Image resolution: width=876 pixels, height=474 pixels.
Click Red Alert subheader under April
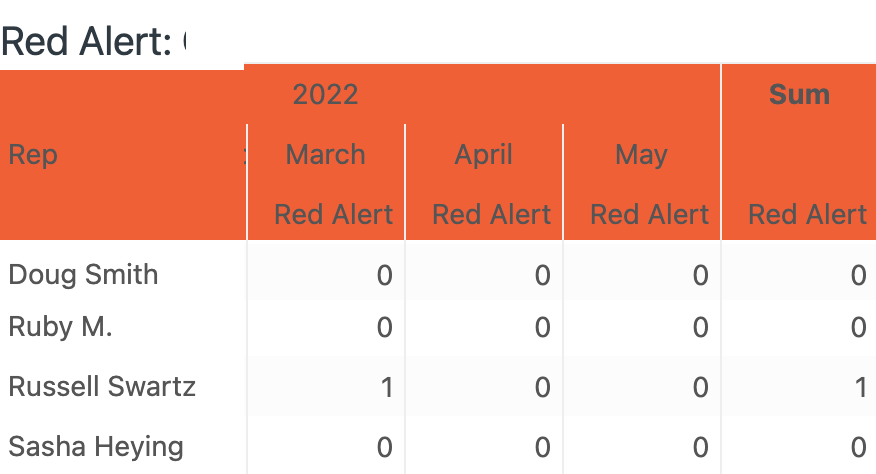pyautogui.click(x=492, y=214)
